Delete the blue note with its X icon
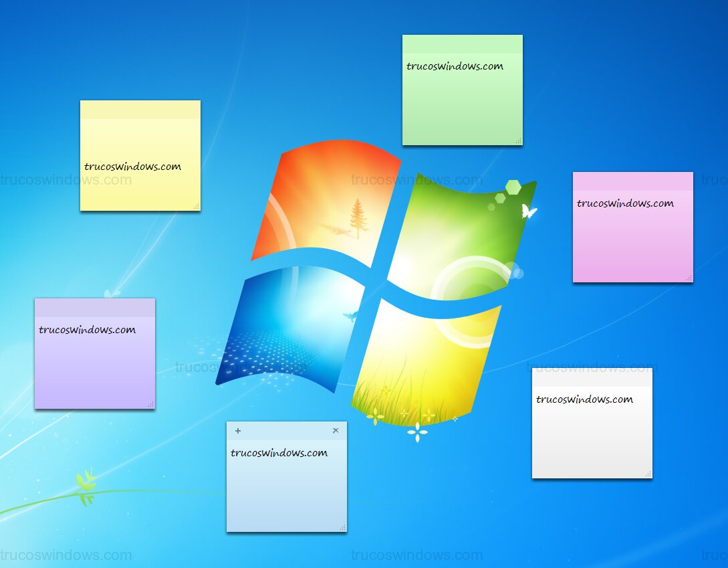Image resolution: width=728 pixels, height=568 pixels. coord(336,431)
